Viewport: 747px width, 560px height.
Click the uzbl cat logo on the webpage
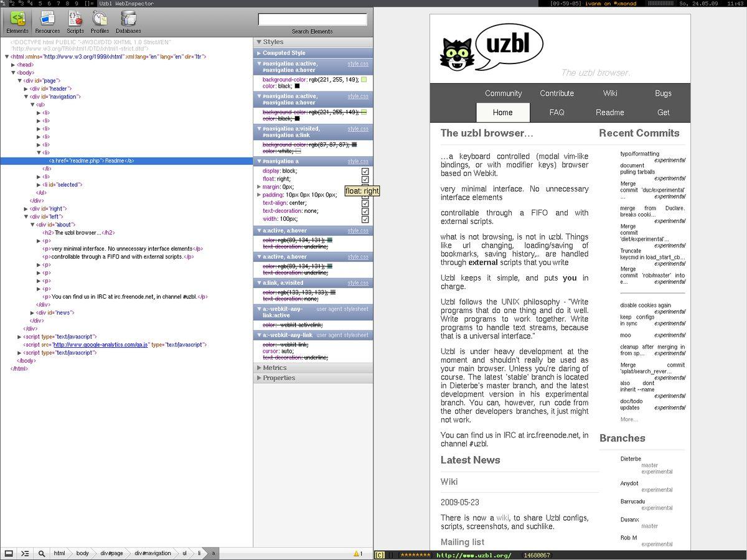(458, 55)
